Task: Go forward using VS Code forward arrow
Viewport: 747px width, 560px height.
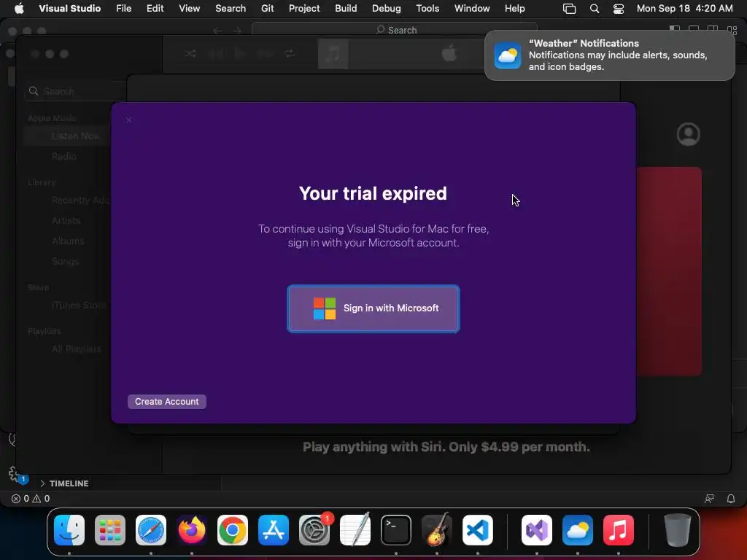Action: point(237,31)
